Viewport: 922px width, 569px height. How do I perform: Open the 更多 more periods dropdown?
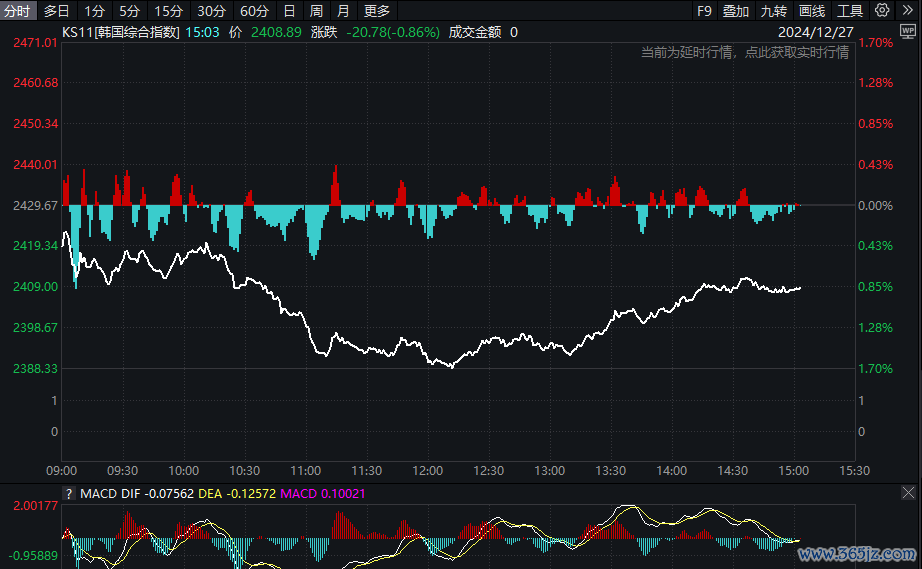(x=377, y=11)
